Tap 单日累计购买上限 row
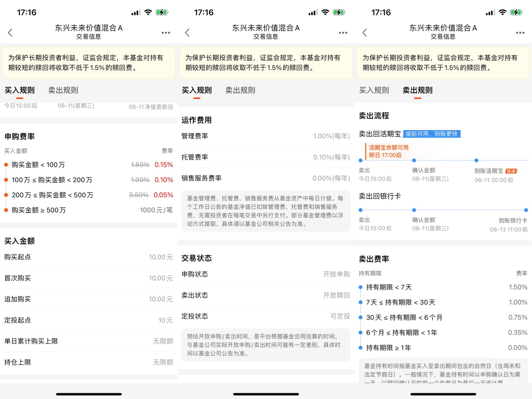The image size is (532, 399). point(89,341)
